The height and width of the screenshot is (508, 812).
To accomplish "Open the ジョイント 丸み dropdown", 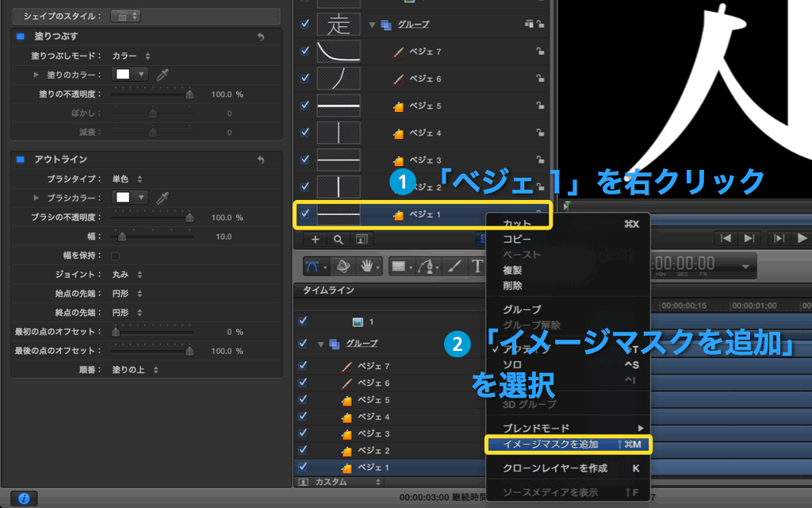I will tap(127, 274).
